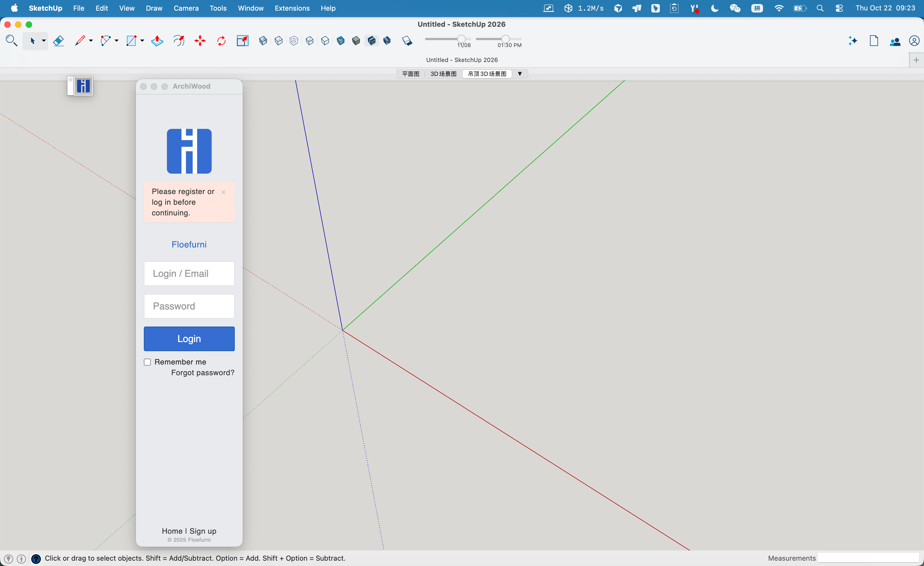Open the scene tabs dropdown arrow

click(520, 73)
